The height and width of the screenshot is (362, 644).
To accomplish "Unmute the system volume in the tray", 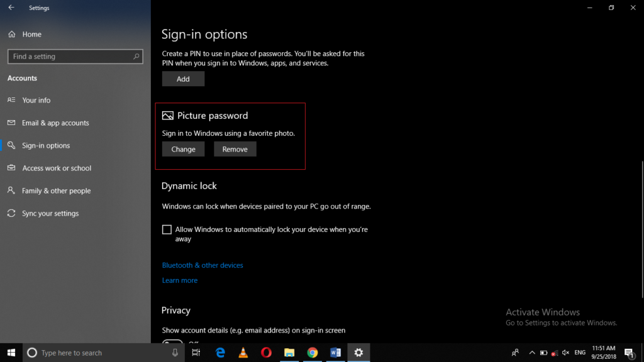I will (565, 353).
